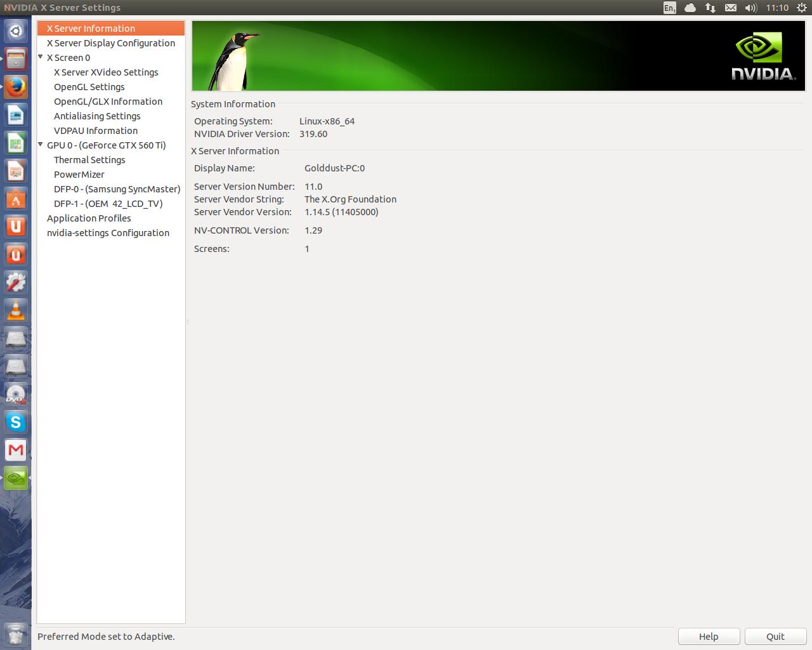
Task: Open the network connections indicator
Action: coord(710,8)
